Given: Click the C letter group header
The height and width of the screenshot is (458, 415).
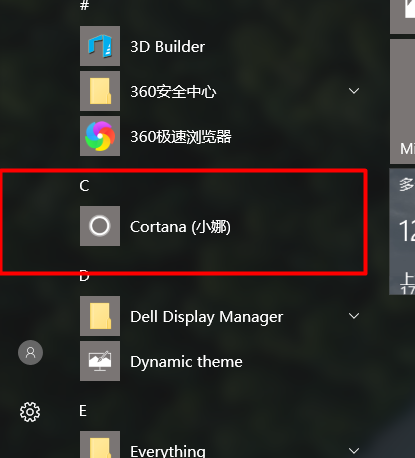Looking at the screenshot, I should coord(84,186).
